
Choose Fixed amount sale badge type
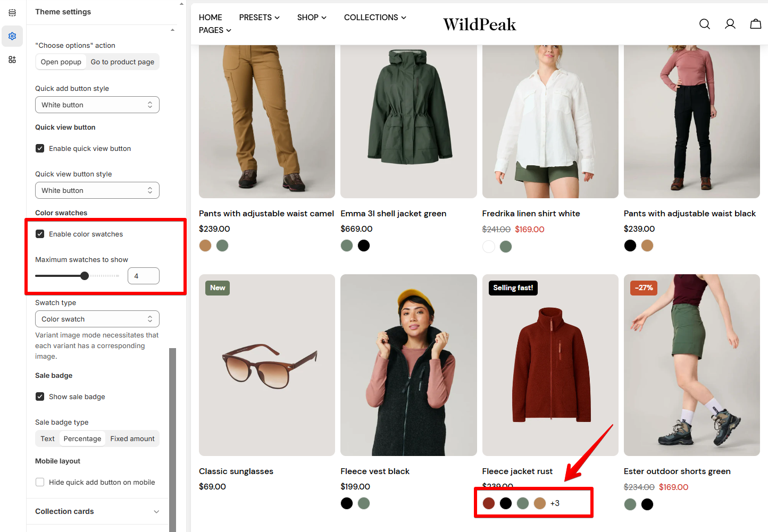(132, 438)
